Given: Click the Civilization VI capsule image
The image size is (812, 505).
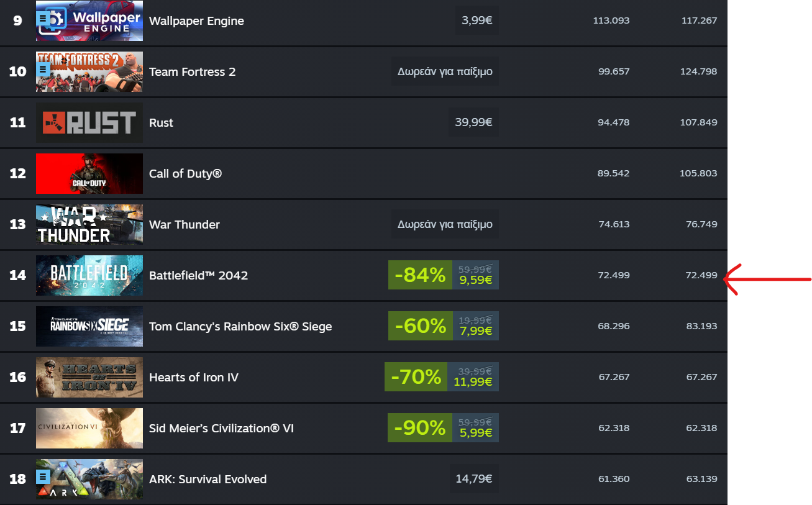Looking at the screenshot, I should pos(89,429).
